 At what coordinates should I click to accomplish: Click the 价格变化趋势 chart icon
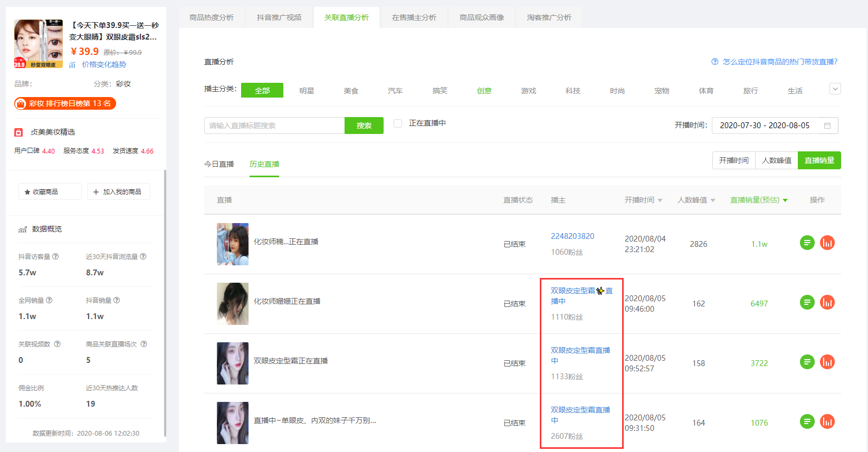[72, 64]
